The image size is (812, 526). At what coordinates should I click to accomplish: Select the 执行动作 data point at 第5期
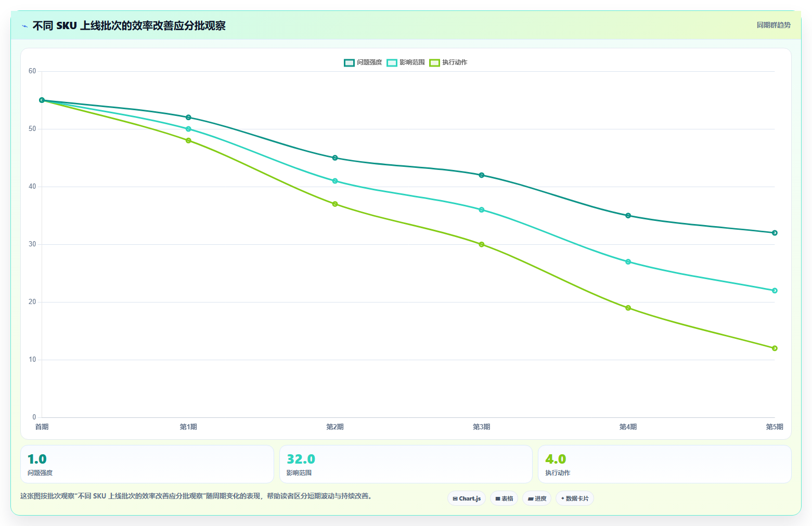point(775,348)
